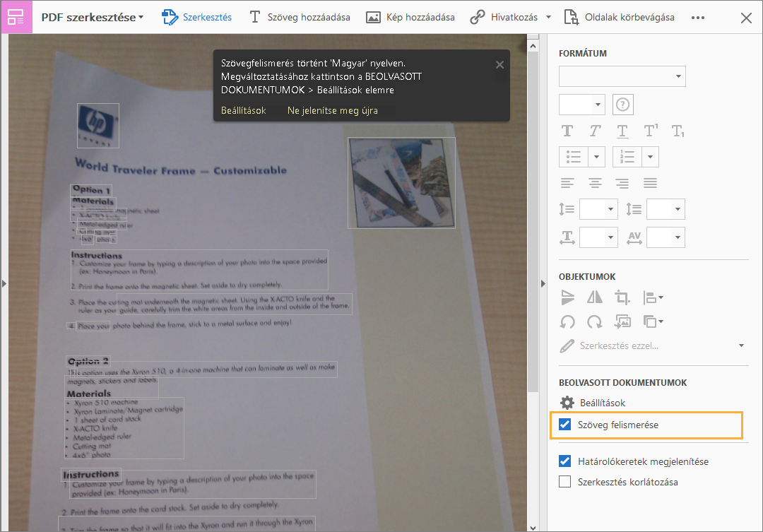The image size is (763, 532).
Task: Dismiss the OCR notification popup
Action: (499, 65)
